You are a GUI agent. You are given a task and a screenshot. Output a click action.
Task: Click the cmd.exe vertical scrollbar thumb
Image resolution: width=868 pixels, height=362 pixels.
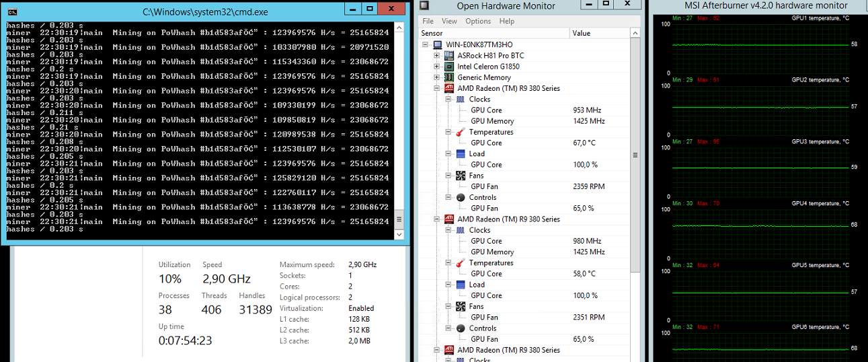coord(399,219)
